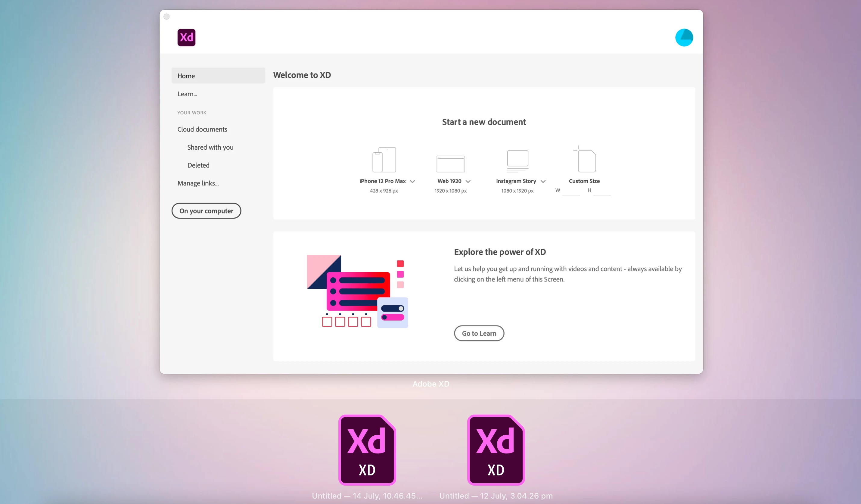Open Learn in the sidebar
The image size is (861, 504).
tap(187, 94)
